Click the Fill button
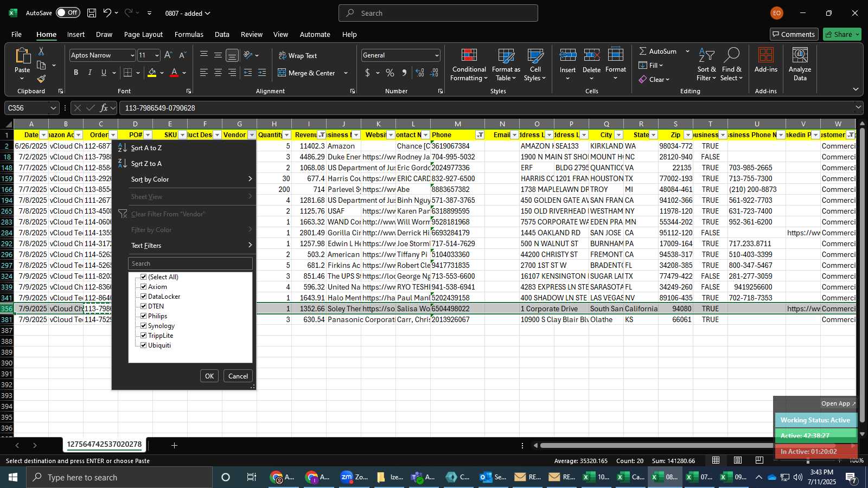 pyautogui.click(x=651, y=65)
